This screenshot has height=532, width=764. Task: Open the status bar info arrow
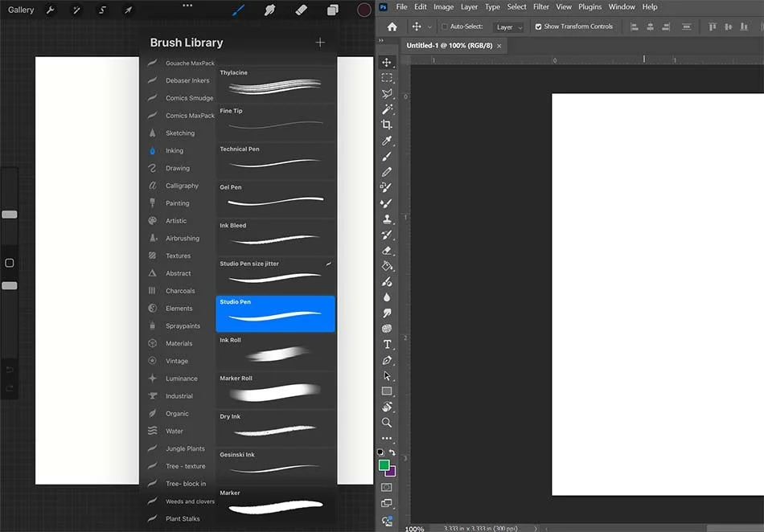pyautogui.click(x=536, y=528)
